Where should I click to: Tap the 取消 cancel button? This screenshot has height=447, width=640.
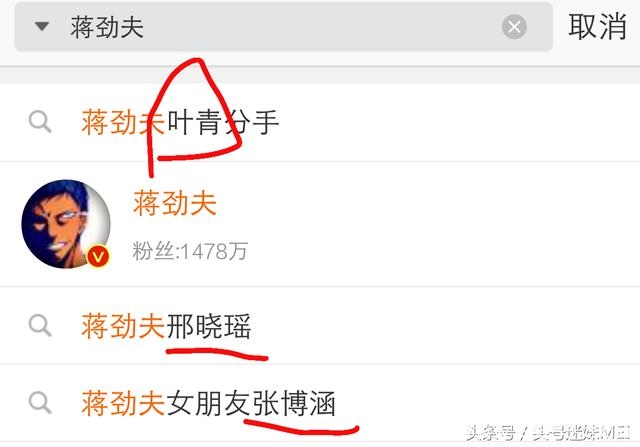coord(597,27)
